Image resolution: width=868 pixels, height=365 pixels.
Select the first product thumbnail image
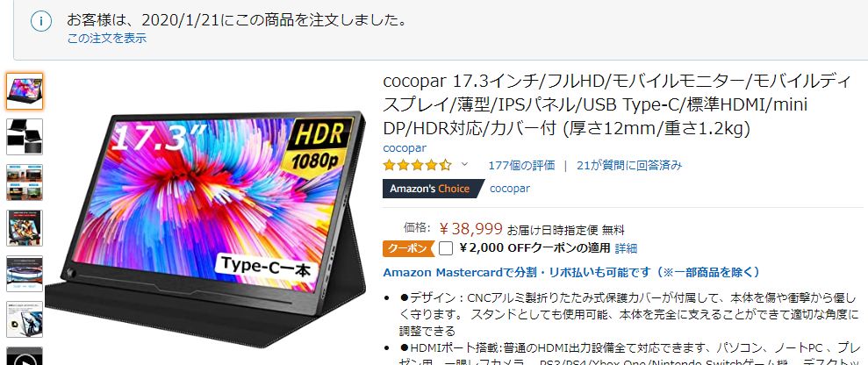coord(25,91)
